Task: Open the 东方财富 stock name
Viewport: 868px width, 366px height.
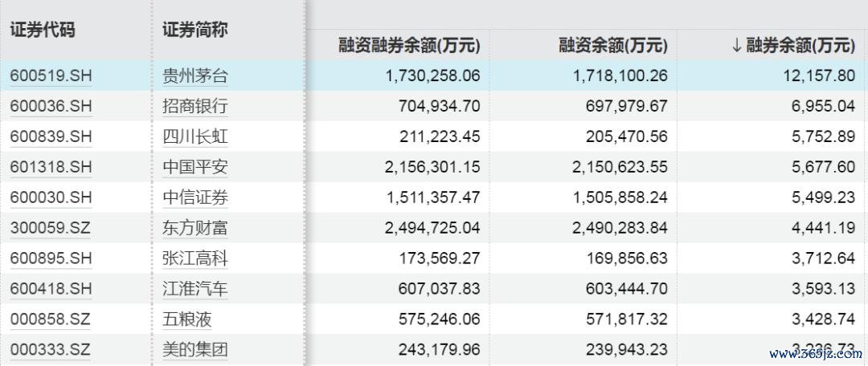Action: pyautogui.click(x=194, y=228)
